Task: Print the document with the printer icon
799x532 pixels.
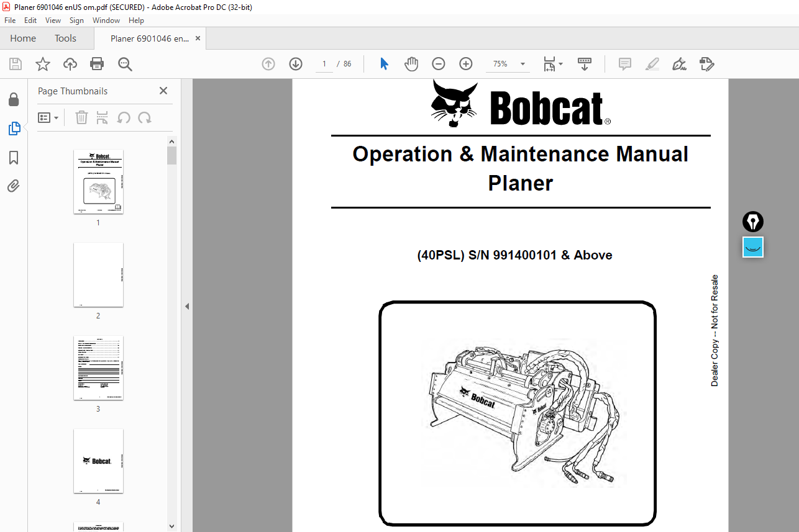Action: 97,64
